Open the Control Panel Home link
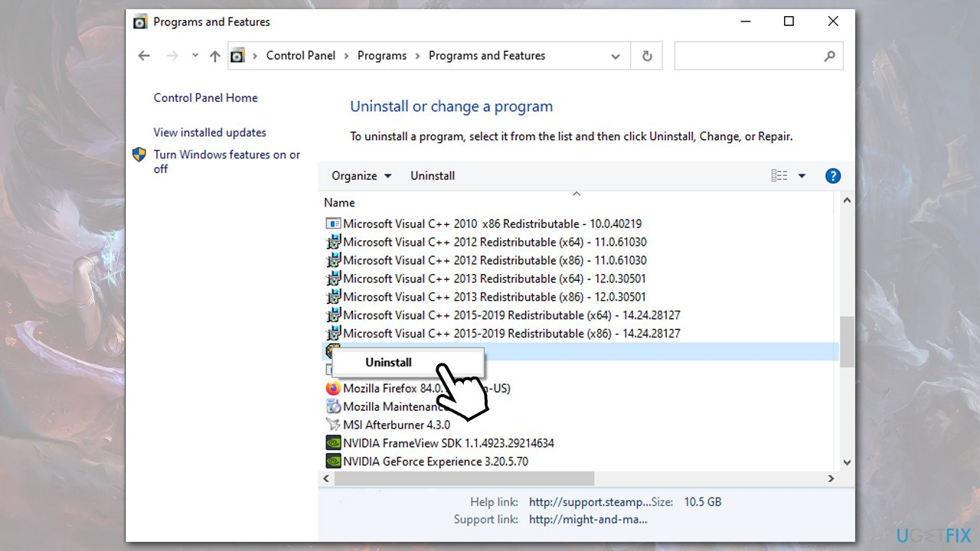 (205, 98)
